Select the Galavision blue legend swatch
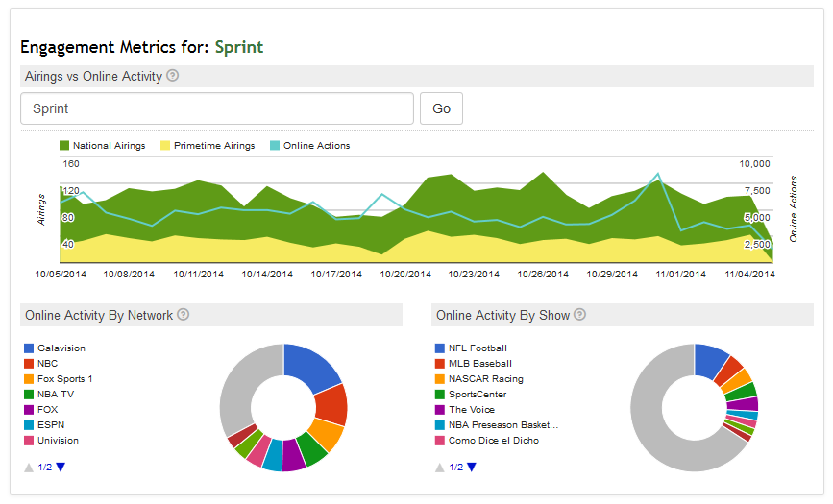Viewport: 833px width, 504px height. 29,348
